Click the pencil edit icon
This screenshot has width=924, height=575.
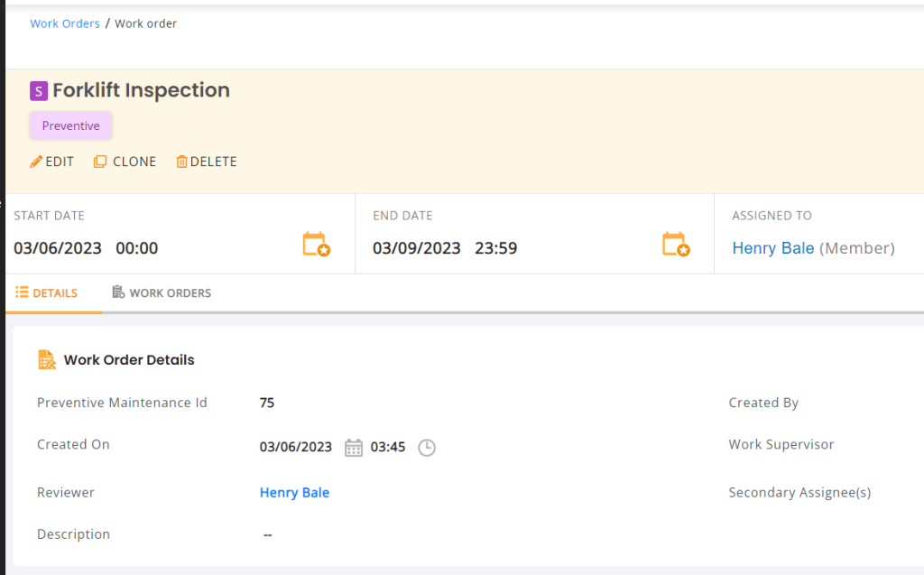click(36, 162)
